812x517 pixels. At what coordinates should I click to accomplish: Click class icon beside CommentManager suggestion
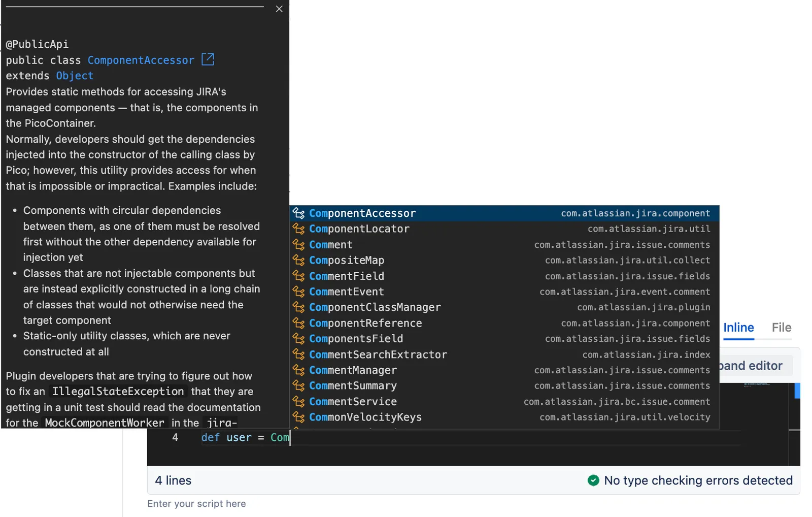298,370
